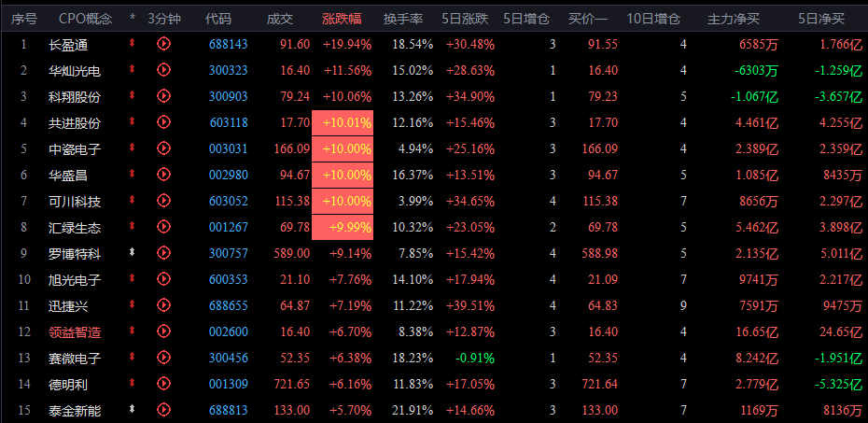Open 3-minute chart icon for 汇绿生态
This screenshot has height=423, width=868.
tap(163, 226)
